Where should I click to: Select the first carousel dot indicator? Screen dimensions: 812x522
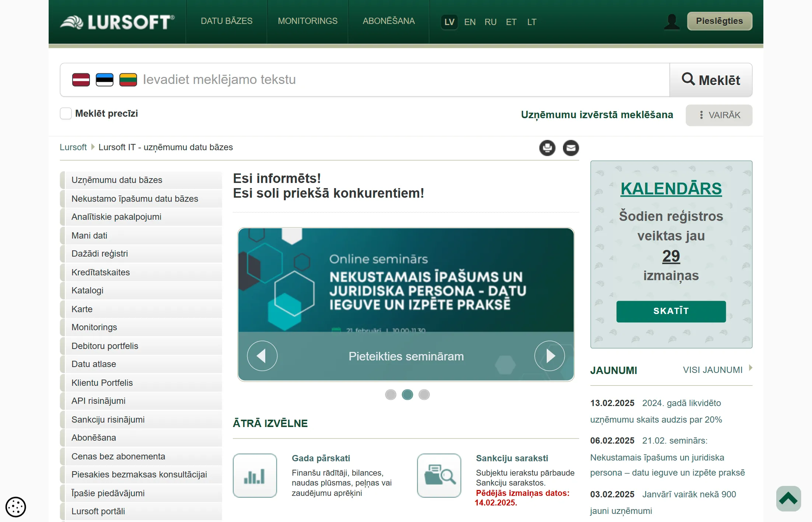pyautogui.click(x=391, y=395)
